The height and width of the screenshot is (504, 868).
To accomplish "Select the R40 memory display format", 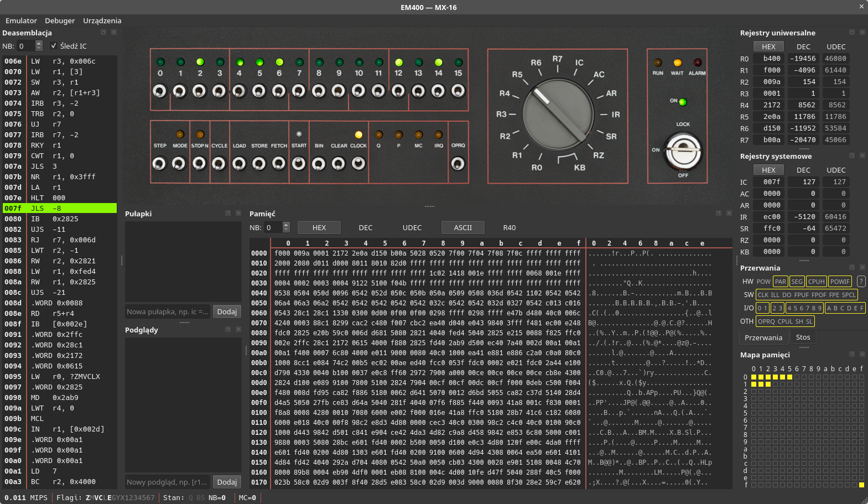I will 510,227.
